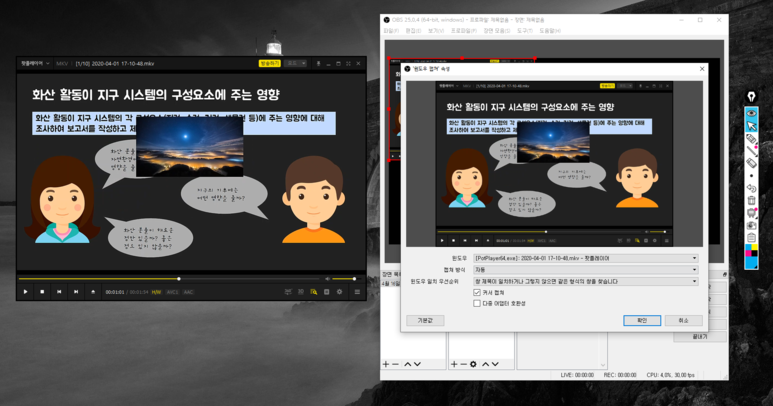Image resolution: width=773 pixels, height=406 pixels.
Task: Move scene down in OBS scenes panel
Action: point(417,364)
